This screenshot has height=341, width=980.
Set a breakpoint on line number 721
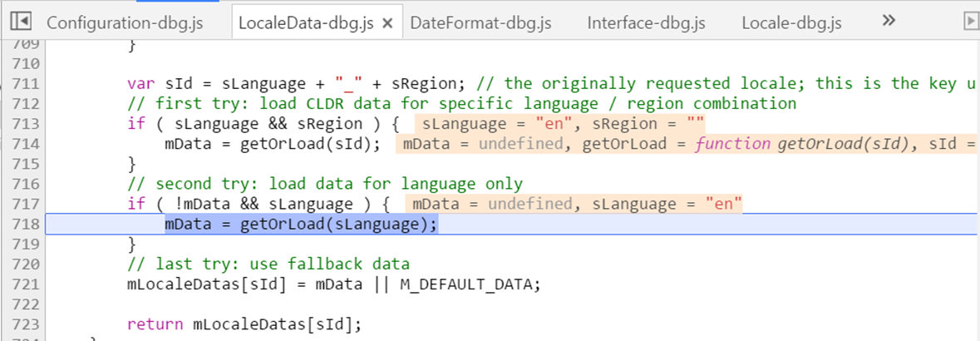(x=26, y=284)
